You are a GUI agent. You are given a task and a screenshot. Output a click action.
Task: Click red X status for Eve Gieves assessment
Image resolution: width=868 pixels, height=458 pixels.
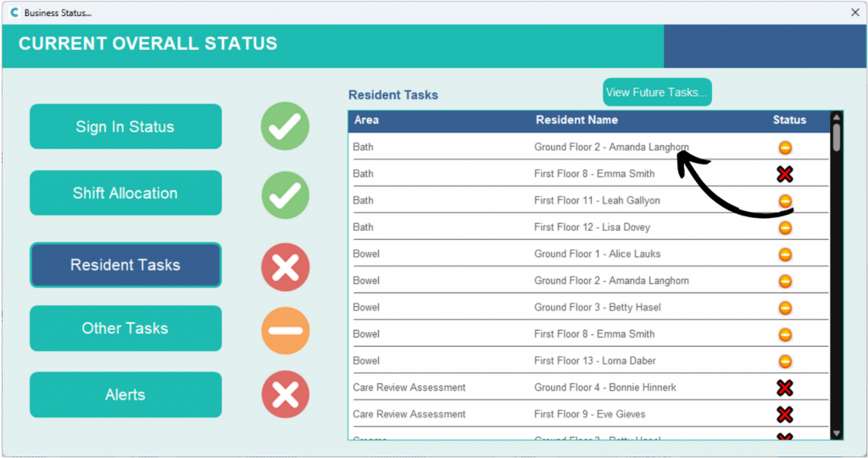tap(785, 415)
